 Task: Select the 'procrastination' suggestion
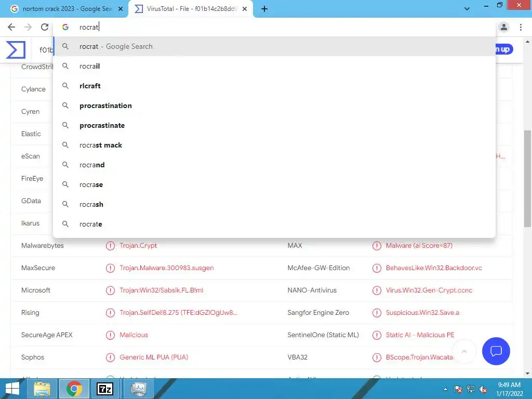point(274,105)
